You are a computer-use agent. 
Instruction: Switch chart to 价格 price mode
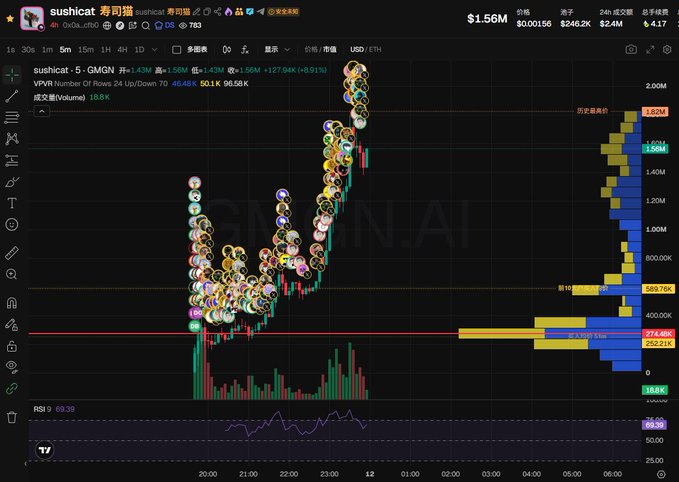coord(310,50)
